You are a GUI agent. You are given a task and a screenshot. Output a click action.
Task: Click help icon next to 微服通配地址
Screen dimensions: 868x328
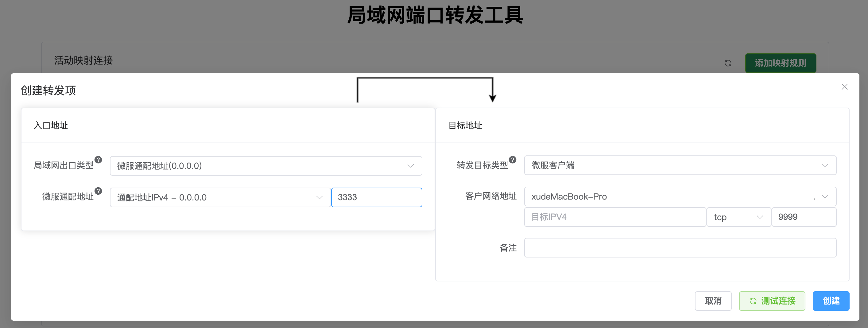click(x=98, y=191)
